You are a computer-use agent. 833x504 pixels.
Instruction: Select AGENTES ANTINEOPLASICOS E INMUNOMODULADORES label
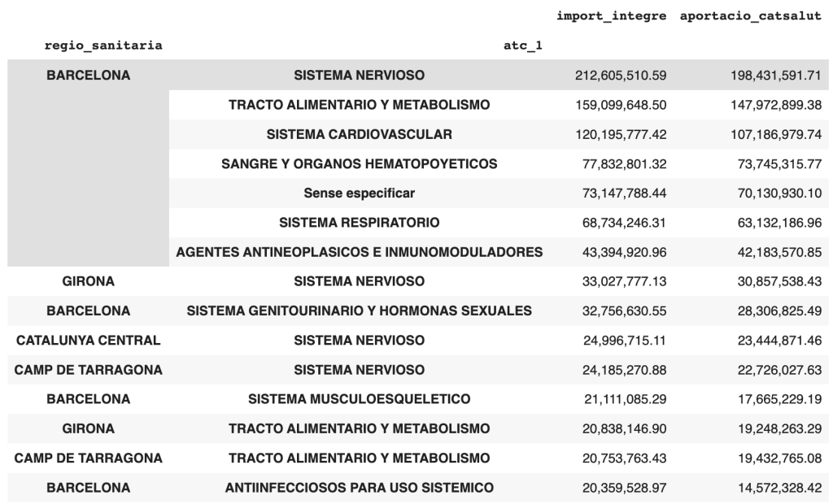(x=359, y=252)
